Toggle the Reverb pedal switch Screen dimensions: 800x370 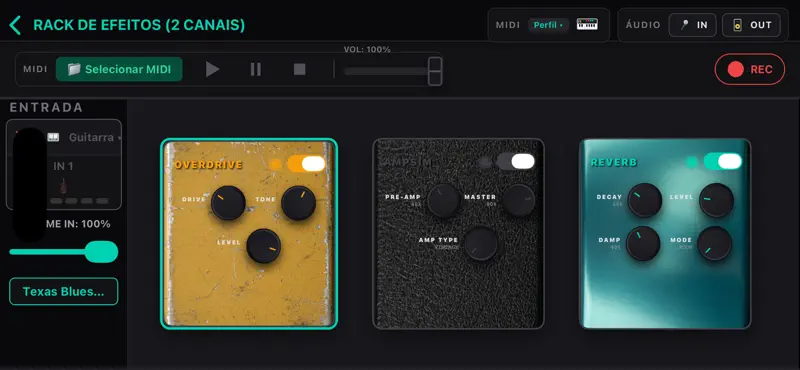tap(722, 161)
